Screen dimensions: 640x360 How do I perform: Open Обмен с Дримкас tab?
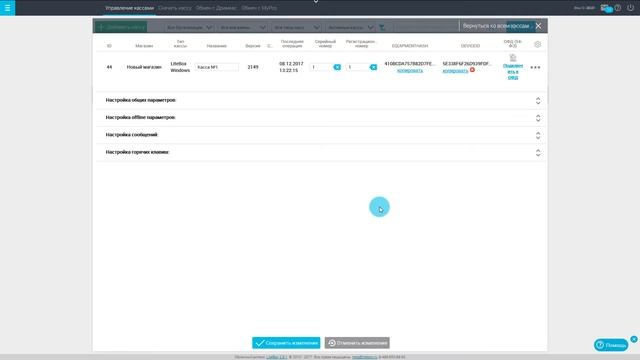coord(216,8)
